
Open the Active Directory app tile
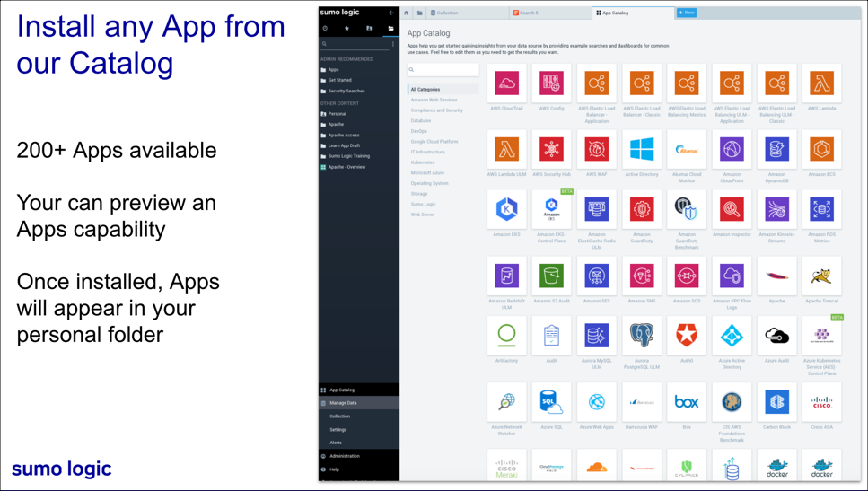pos(641,149)
